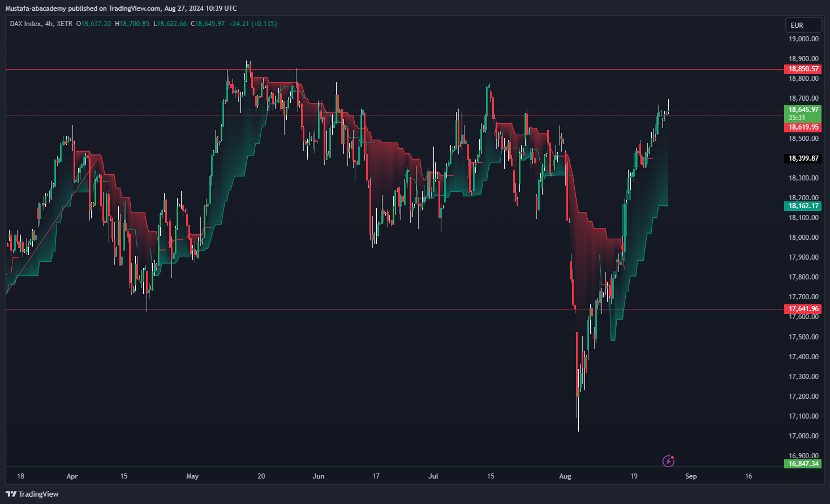Click the closing price C18,645.97 value

[208, 24]
